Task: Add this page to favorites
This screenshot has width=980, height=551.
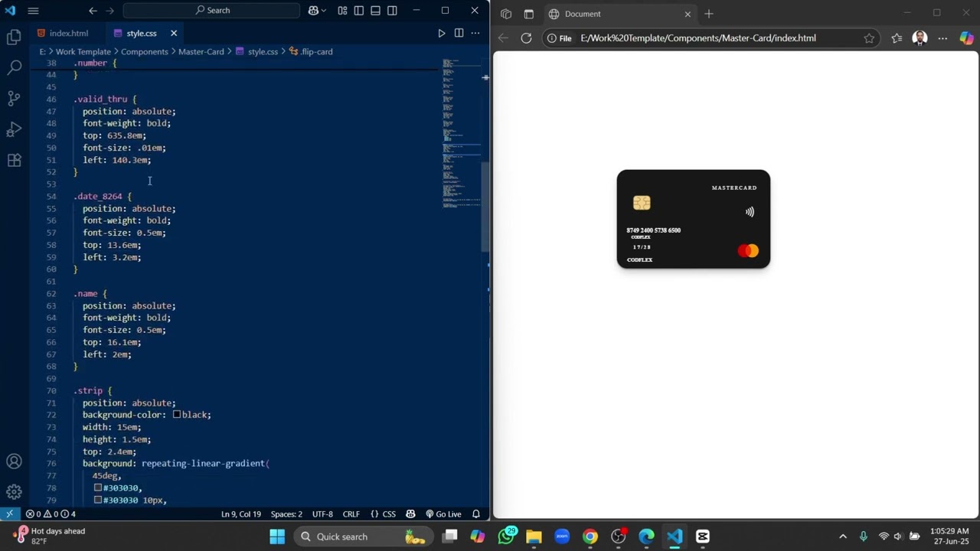Action: point(869,38)
